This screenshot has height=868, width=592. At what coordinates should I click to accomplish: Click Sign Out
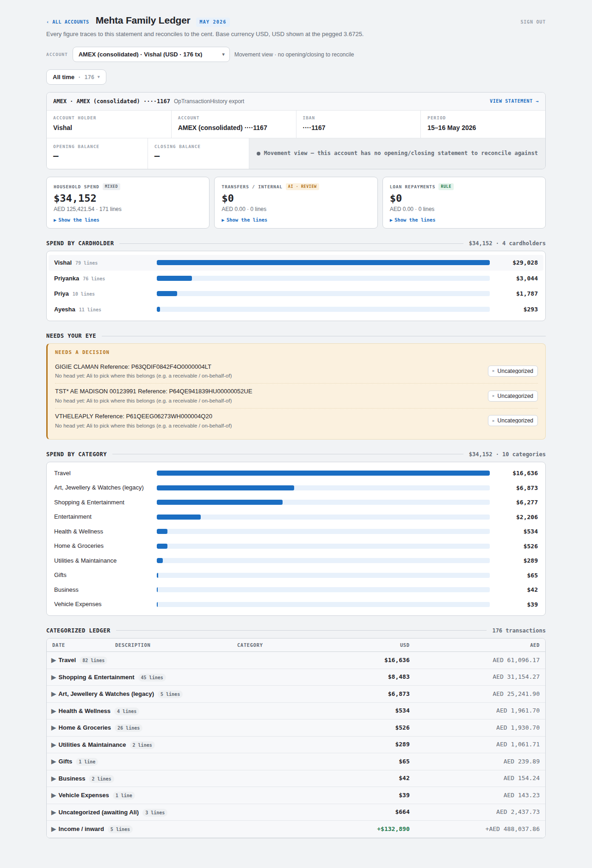(x=533, y=22)
